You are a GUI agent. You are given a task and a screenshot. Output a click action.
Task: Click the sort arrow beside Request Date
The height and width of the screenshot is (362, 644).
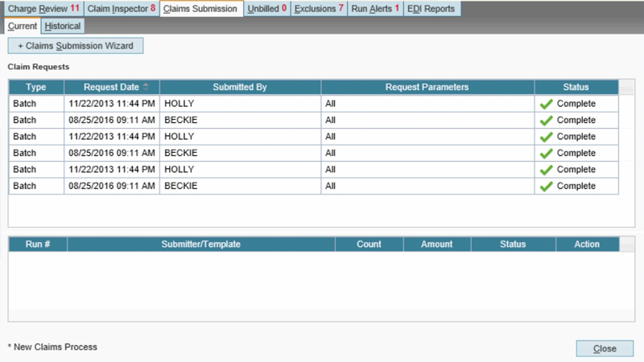[x=146, y=86]
